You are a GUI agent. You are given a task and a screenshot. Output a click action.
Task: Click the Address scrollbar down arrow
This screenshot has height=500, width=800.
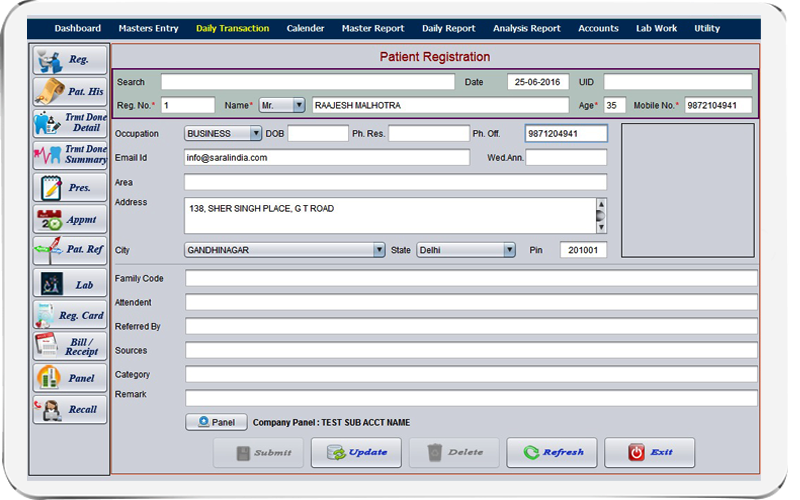pyautogui.click(x=601, y=227)
